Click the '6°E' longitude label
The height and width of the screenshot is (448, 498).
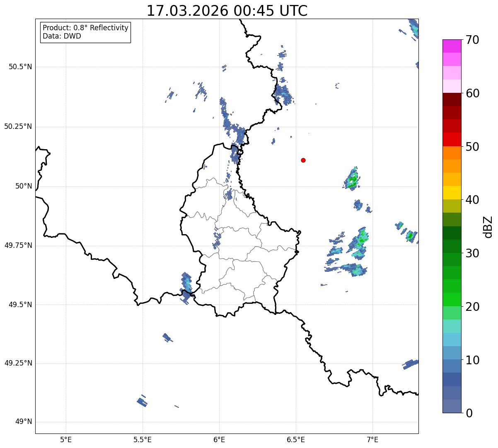click(x=219, y=439)
